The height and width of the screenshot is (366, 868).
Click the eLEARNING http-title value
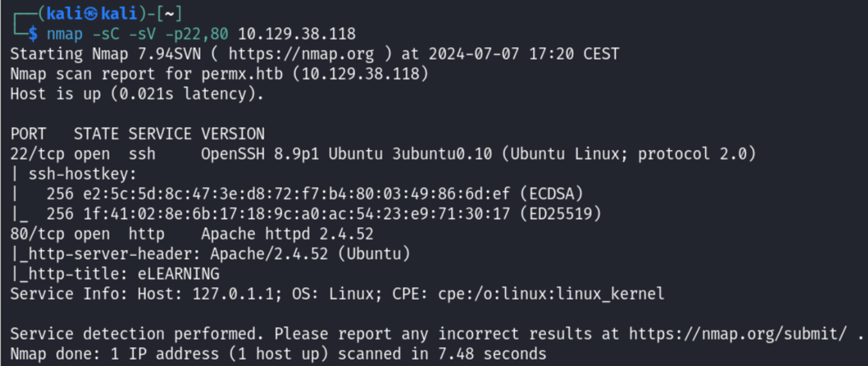178,274
